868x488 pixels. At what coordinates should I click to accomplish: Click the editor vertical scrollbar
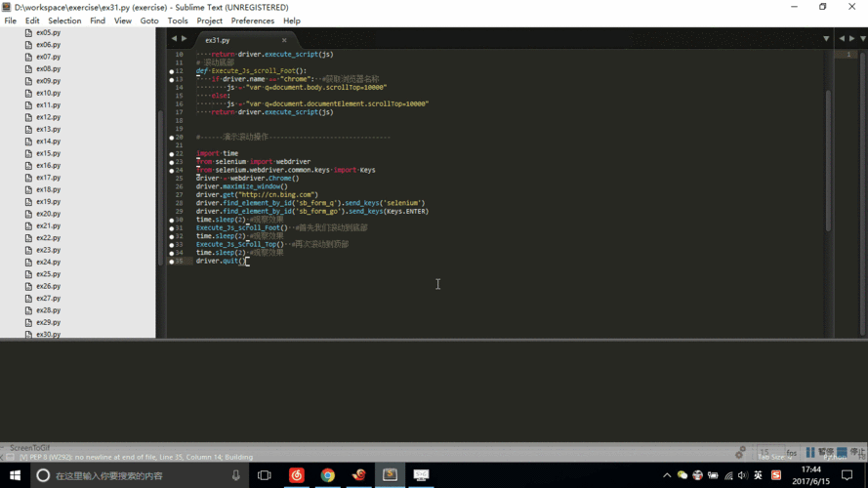coord(828,160)
